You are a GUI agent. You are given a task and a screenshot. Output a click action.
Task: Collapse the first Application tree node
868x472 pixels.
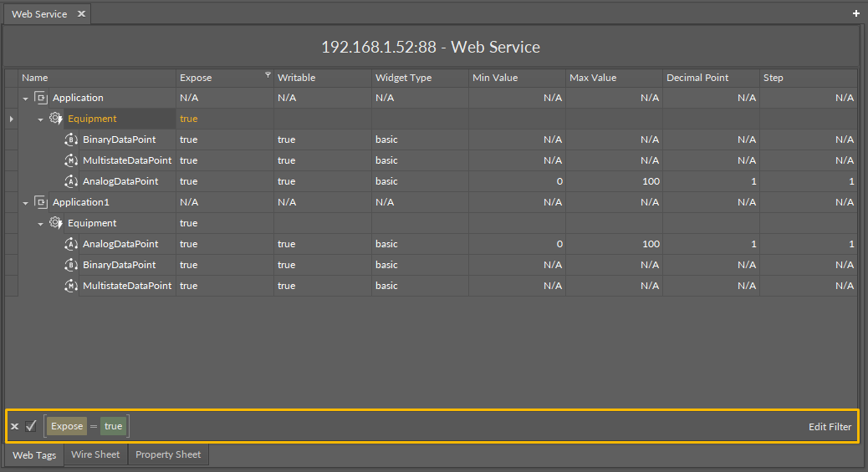click(26, 99)
